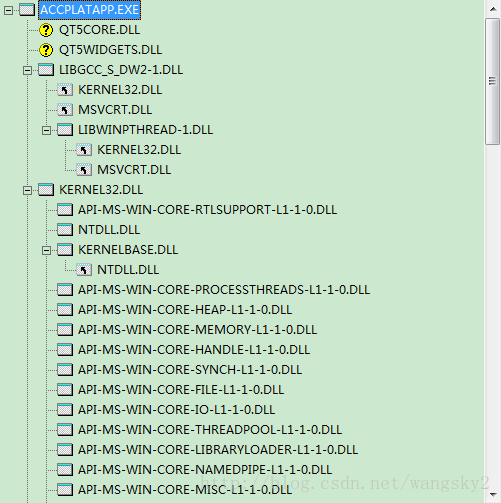Select API-MS-WIN-CORE-RTLSUPPORT-L1-1-0.DLL label
This screenshot has height=503, width=501.
(207, 210)
